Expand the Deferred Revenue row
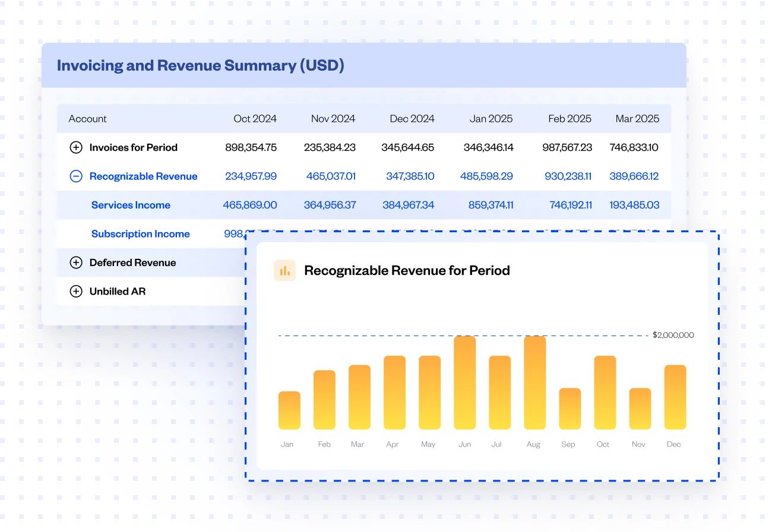772x532 pixels. [x=75, y=262]
